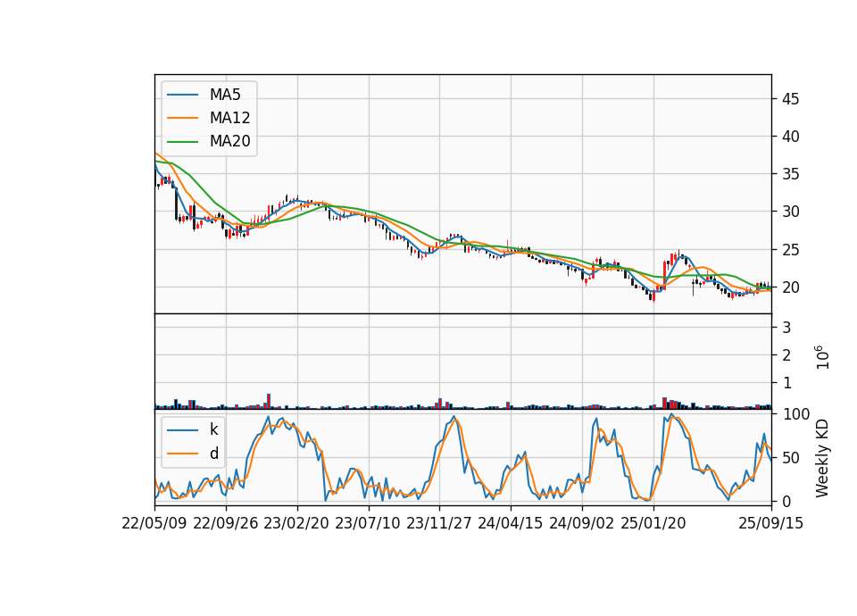
Task: Click the blue k legend line sample
Action: point(182,430)
